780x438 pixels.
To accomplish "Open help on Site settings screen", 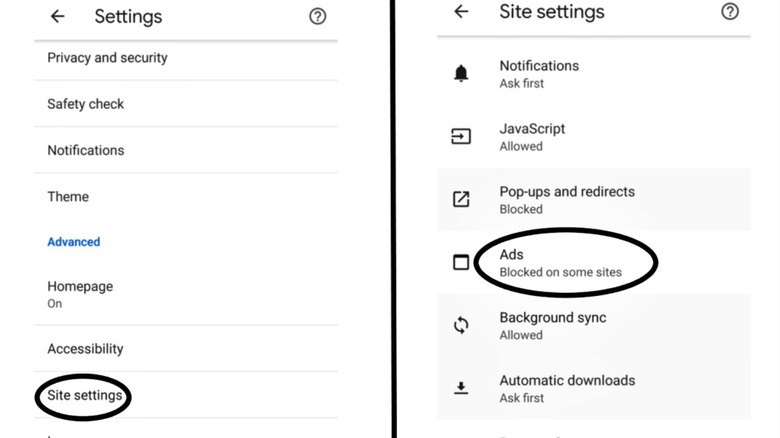I will [x=730, y=12].
